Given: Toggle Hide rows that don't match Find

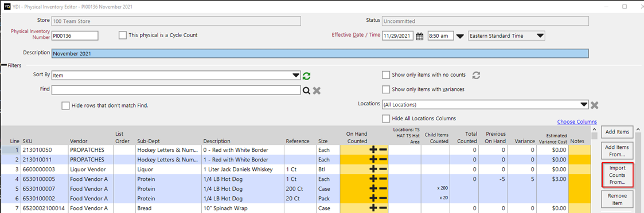Looking at the screenshot, I should click(65, 105).
